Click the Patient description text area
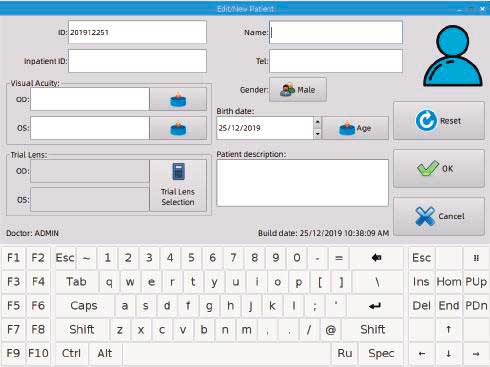Viewport: 490px width, 367px height. coord(302,183)
